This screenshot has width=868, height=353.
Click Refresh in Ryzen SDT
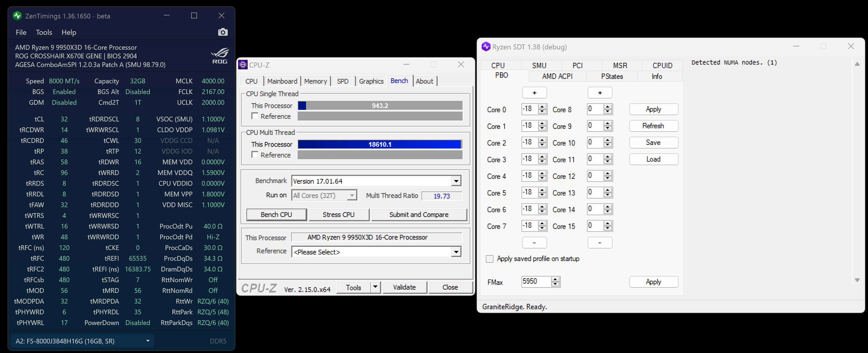[x=653, y=126]
